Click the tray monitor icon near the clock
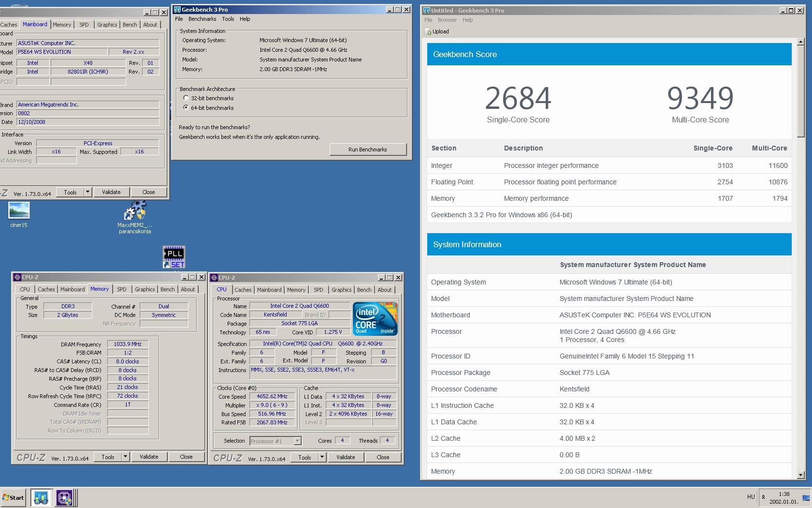This screenshot has height=508, width=812. point(806,498)
